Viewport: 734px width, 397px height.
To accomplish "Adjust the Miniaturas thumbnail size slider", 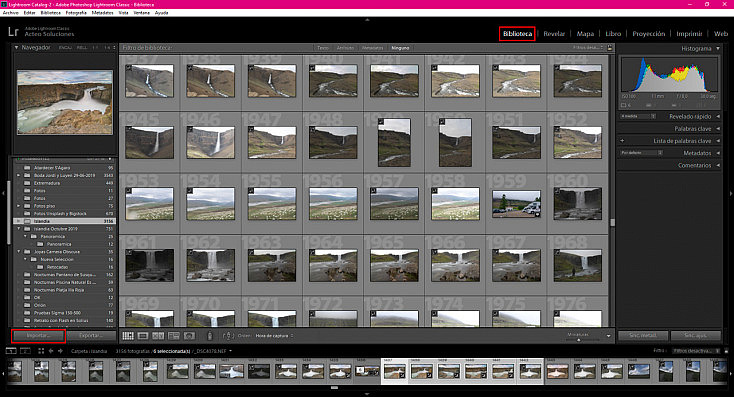I will click(579, 339).
